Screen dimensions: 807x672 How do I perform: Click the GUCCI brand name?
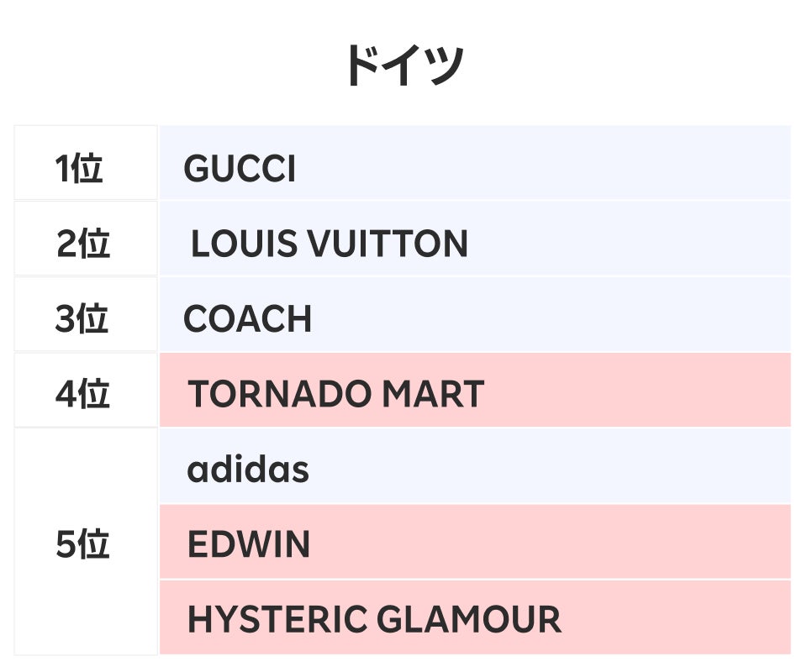tap(240, 170)
